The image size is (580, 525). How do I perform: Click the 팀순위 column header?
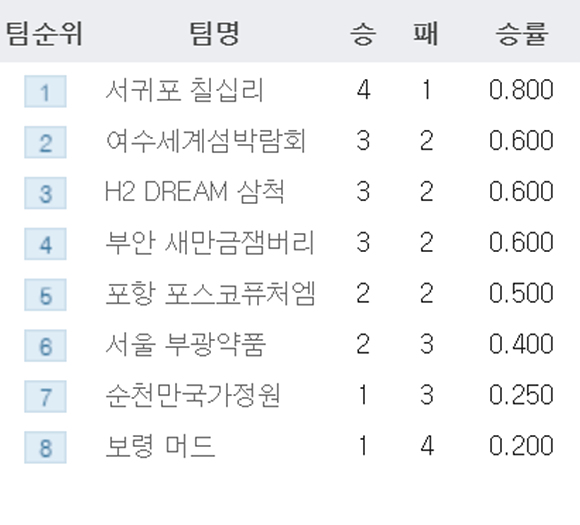click(x=44, y=34)
